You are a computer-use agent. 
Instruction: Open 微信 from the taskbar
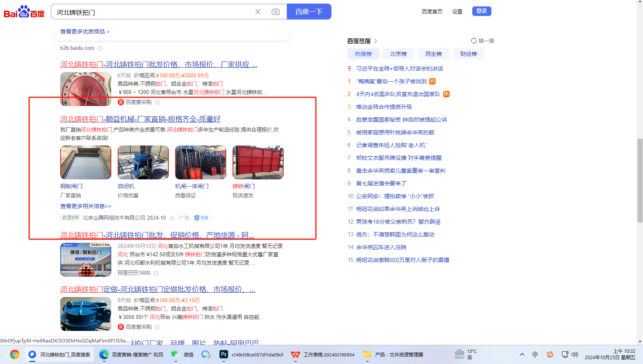(x=182, y=354)
